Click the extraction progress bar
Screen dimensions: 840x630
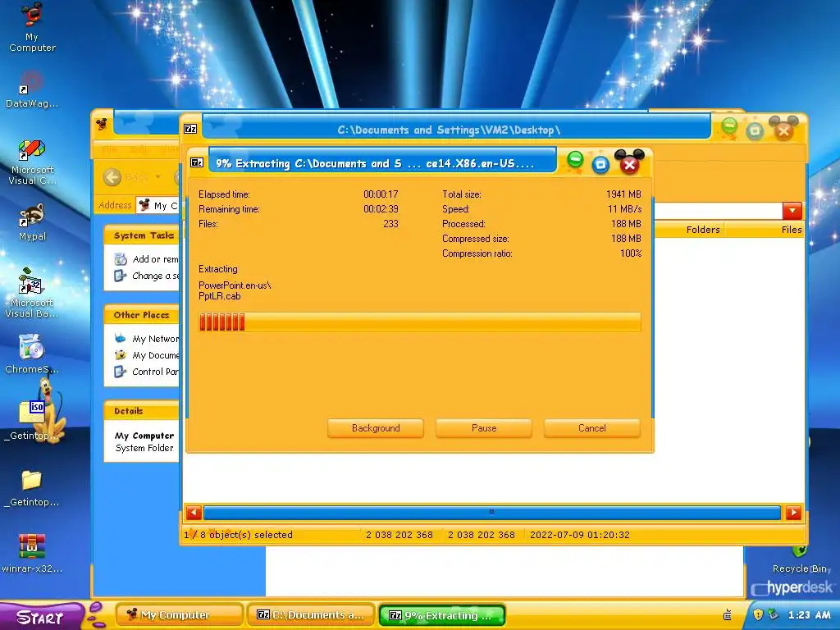(x=419, y=322)
